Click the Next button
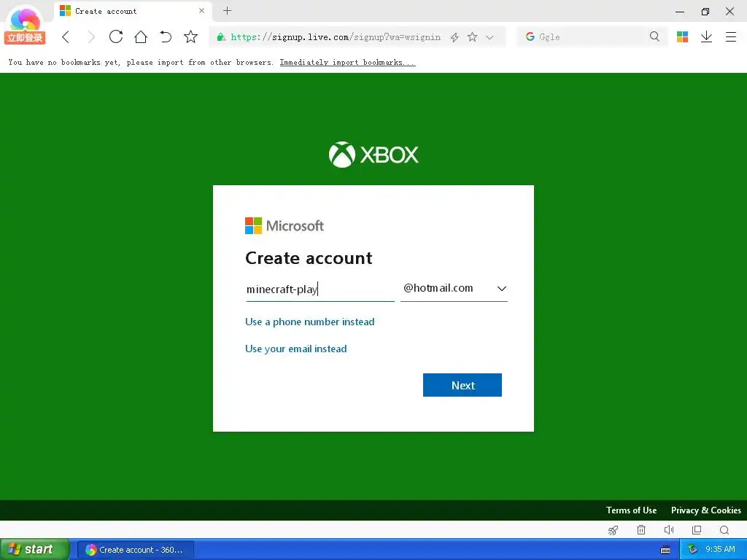This screenshot has height=560, width=747. coord(462,385)
